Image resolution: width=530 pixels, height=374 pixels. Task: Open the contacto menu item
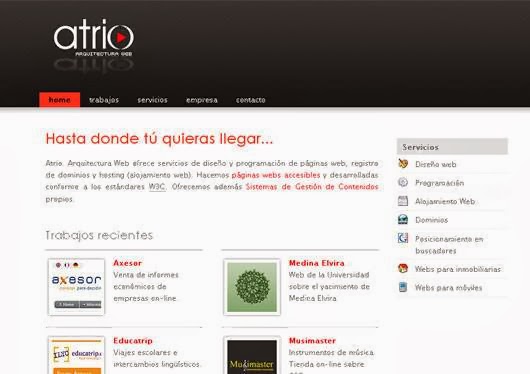point(251,100)
